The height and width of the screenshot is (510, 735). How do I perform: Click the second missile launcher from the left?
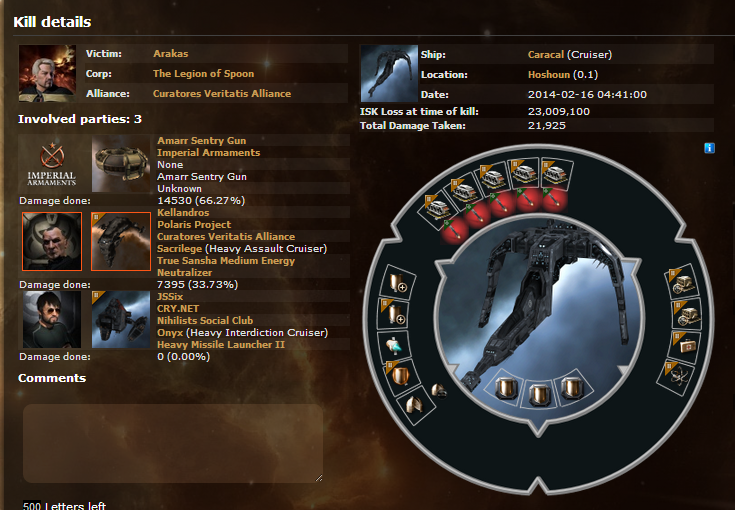[x=464, y=191]
